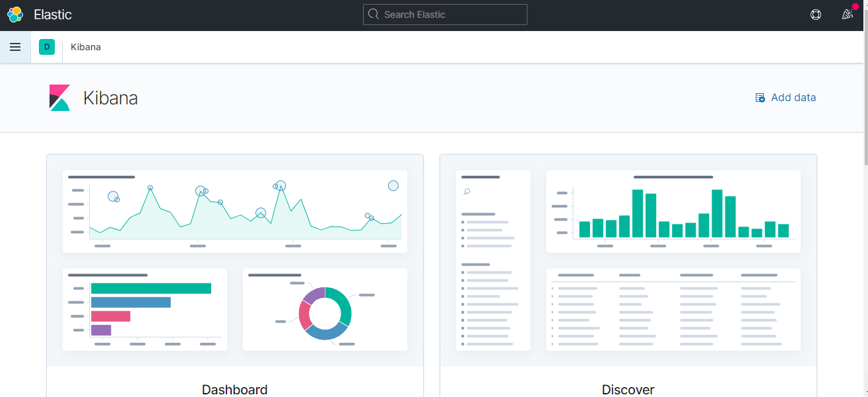
Task: Click the donut chart preview in the Dashboard card
Action: 325,309
